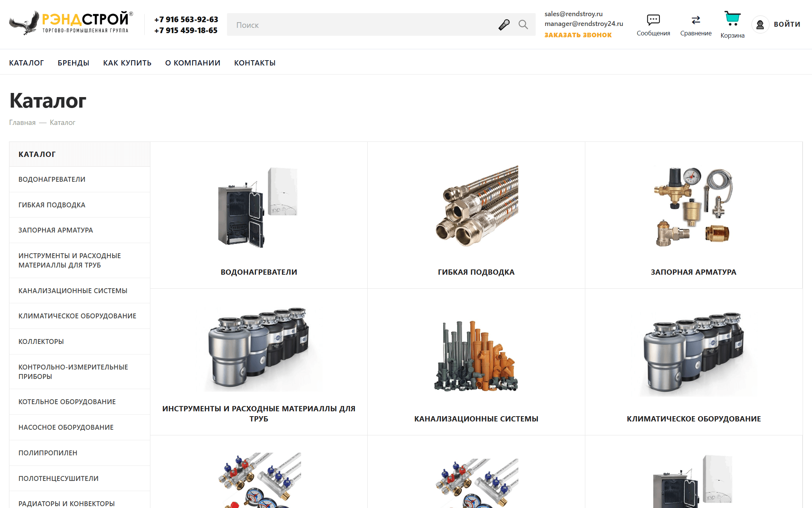
Task: Select КОНТРОЛЬНО-ИЗМЕРИТЕЛЬНЫЕ ПРИБОРЫ in sidebar
Action: [x=80, y=372]
